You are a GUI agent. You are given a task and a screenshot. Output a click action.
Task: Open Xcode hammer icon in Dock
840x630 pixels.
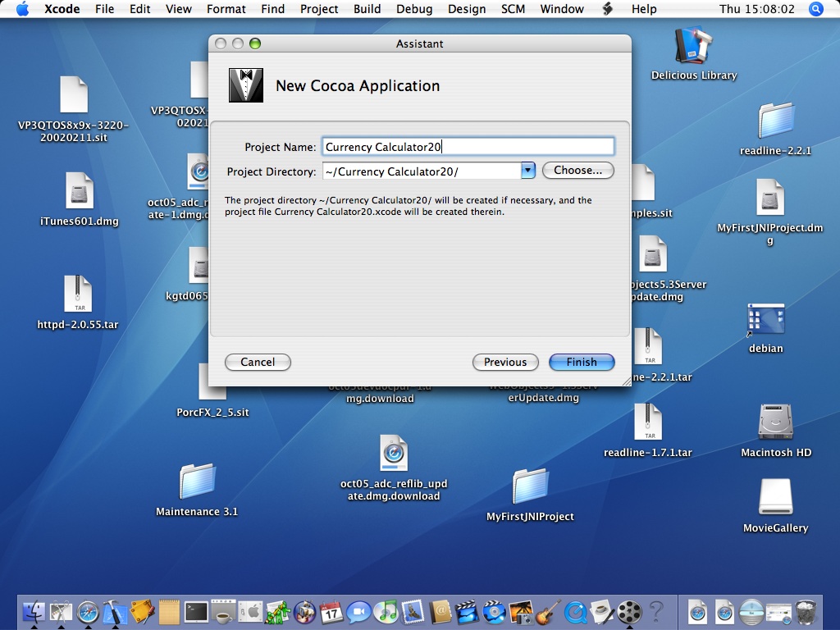(x=115, y=612)
